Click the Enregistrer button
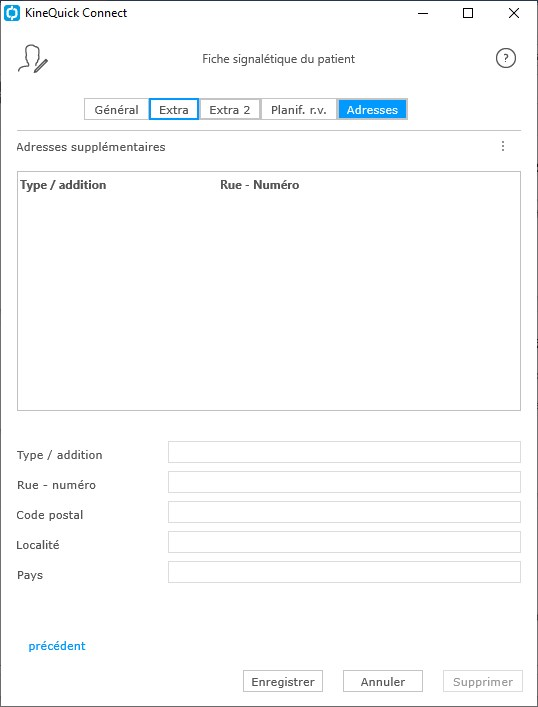This screenshot has width=538, height=707. click(283, 681)
